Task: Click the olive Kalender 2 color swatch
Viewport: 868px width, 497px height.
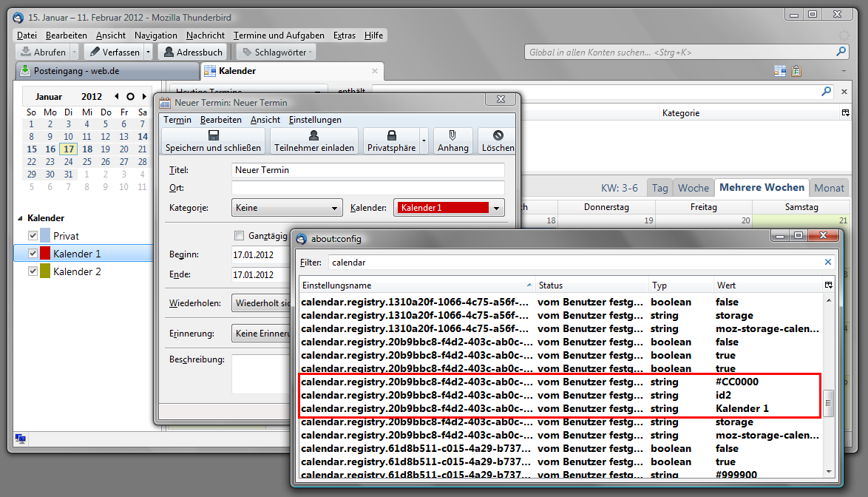Action: [x=45, y=271]
